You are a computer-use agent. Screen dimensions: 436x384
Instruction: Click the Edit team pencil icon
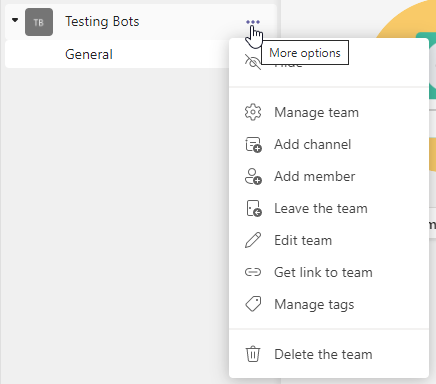pos(253,240)
